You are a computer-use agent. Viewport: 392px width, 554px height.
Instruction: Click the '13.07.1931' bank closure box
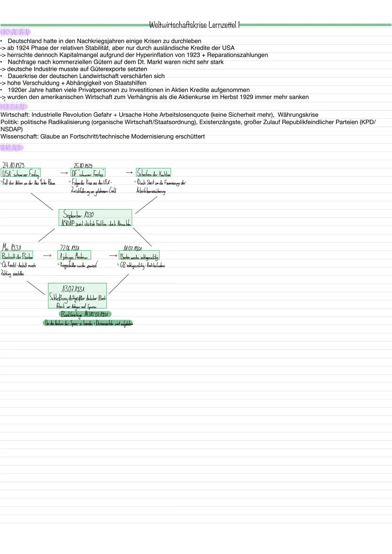click(77, 296)
